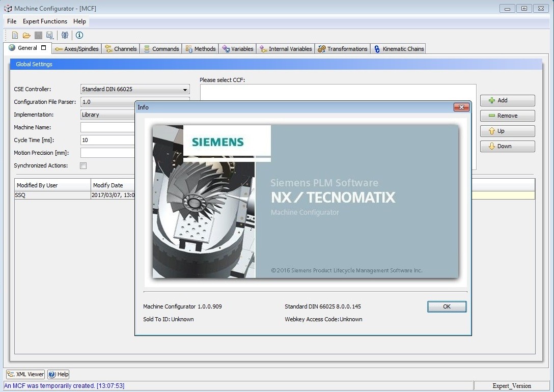The width and height of the screenshot is (554, 392).
Task: Close the Info dialog with red X
Action: coord(461,107)
